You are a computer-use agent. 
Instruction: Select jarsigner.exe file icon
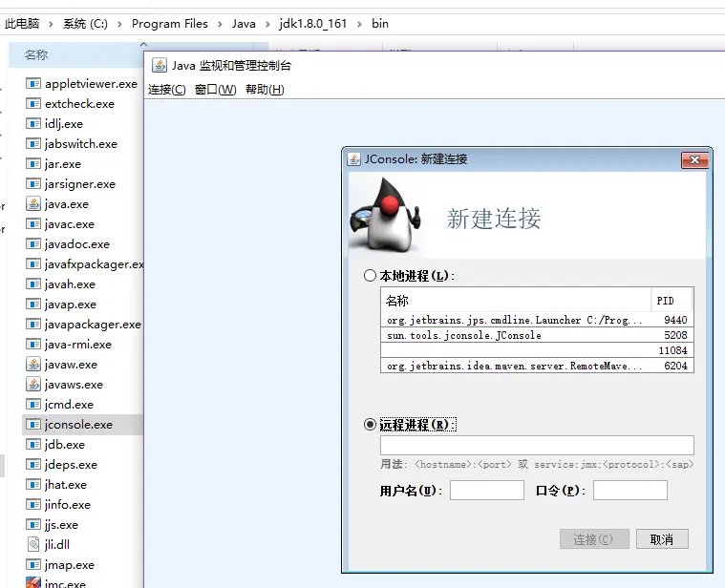pyautogui.click(x=33, y=184)
